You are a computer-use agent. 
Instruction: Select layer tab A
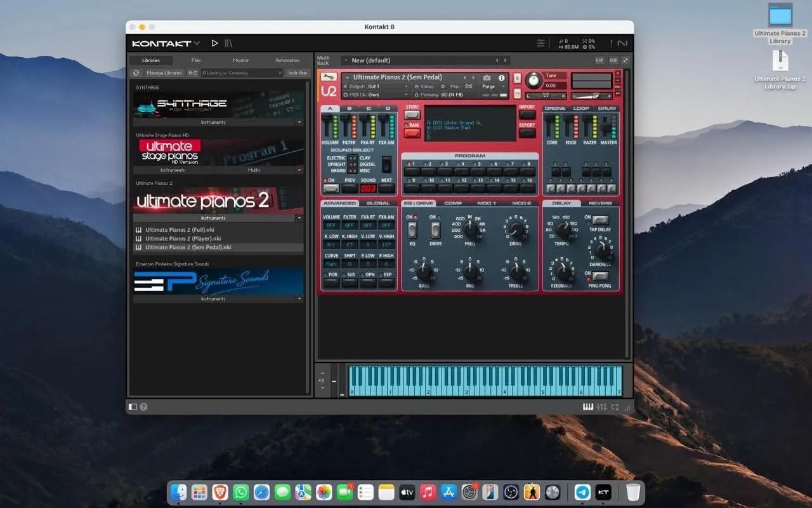(330, 109)
